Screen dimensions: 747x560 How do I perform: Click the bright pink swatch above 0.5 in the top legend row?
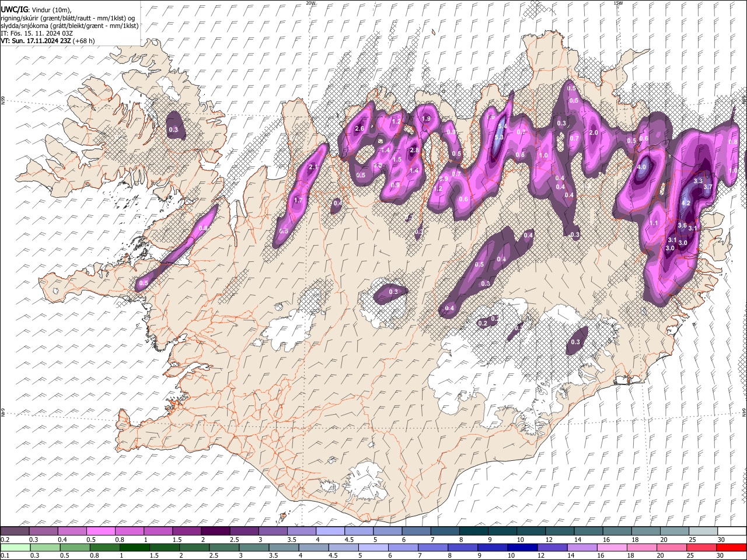pyautogui.click(x=101, y=531)
